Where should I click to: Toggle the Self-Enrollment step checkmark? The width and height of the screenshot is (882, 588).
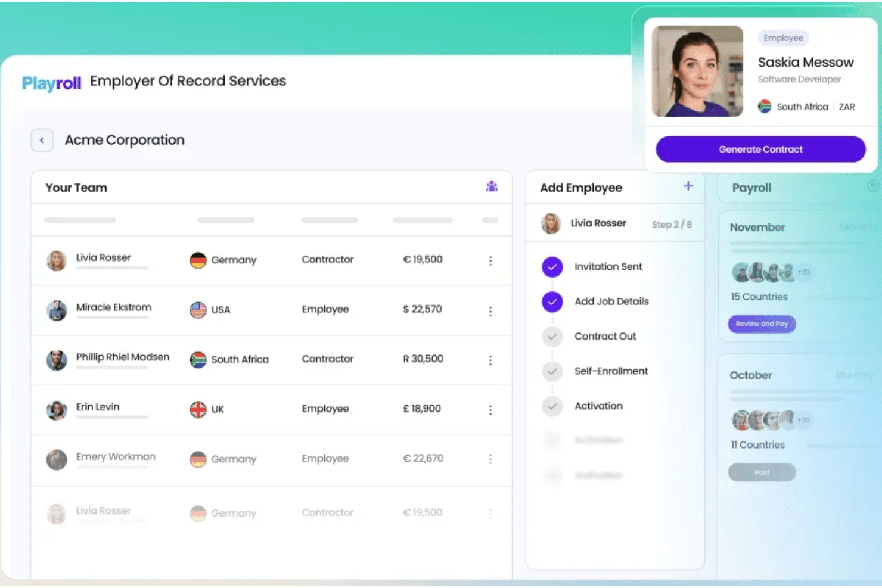[x=552, y=372]
